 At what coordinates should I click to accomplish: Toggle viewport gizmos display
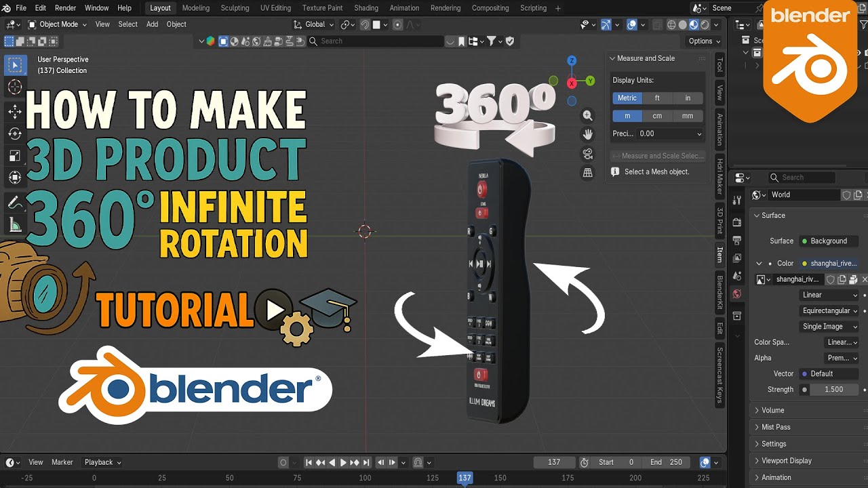coord(606,24)
